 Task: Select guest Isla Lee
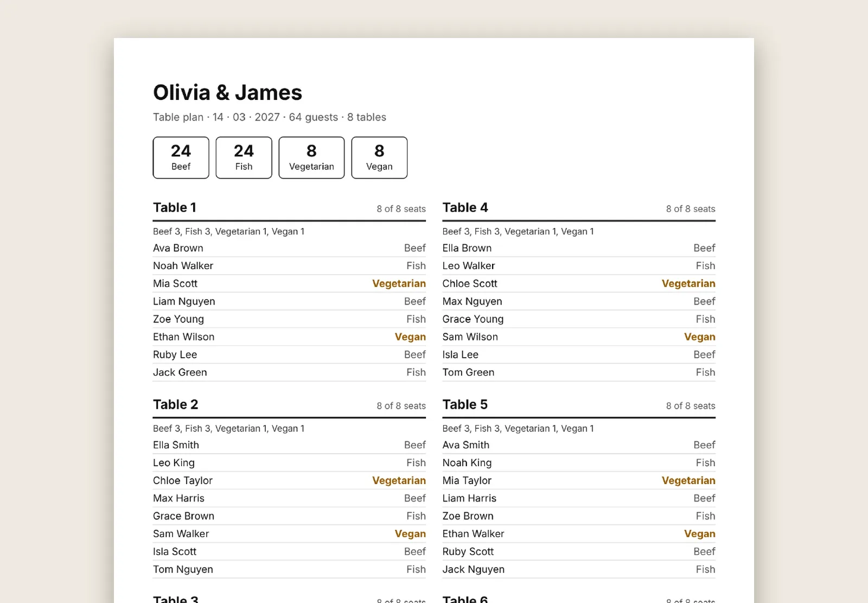pyautogui.click(x=460, y=354)
